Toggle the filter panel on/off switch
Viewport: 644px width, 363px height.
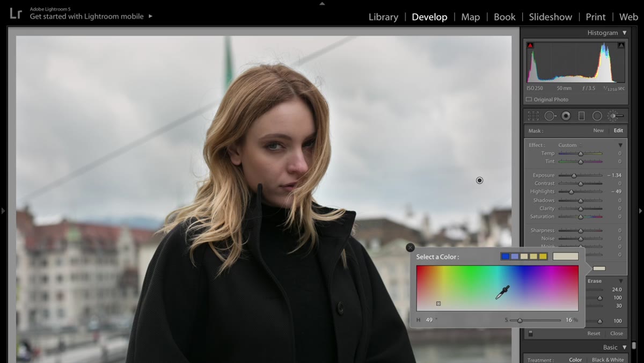[530, 333]
